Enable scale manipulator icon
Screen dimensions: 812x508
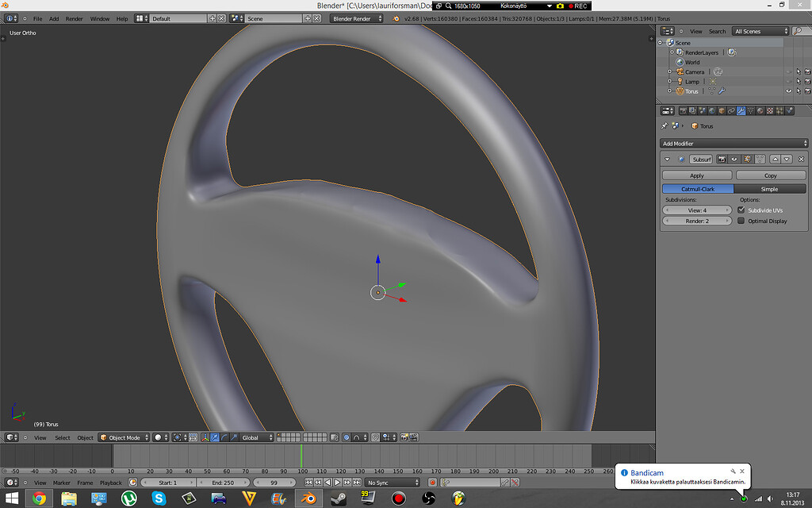pos(234,437)
